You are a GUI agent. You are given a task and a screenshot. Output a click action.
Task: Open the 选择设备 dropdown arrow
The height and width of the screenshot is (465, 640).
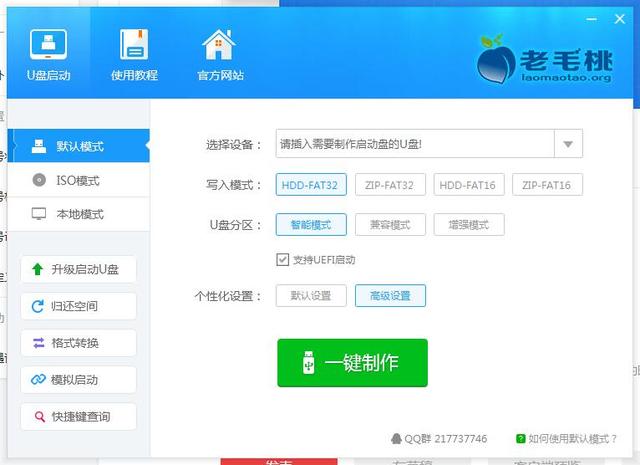coord(568,144)
